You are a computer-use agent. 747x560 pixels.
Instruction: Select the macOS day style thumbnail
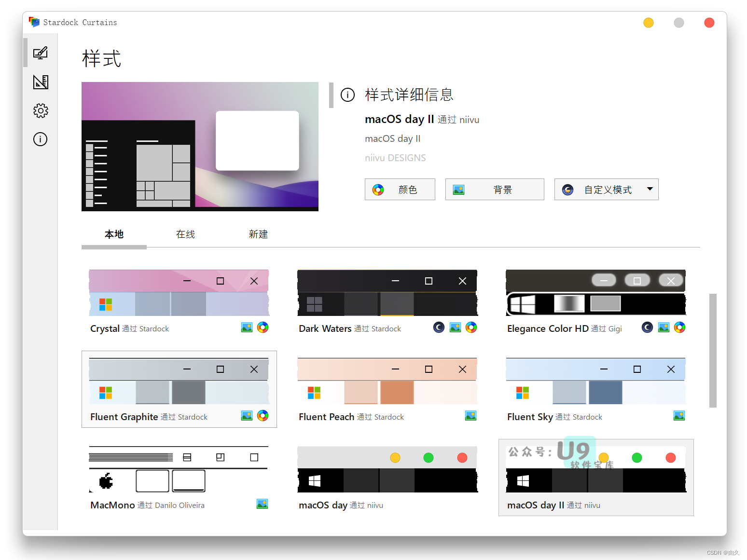click(x=387, y=469)
